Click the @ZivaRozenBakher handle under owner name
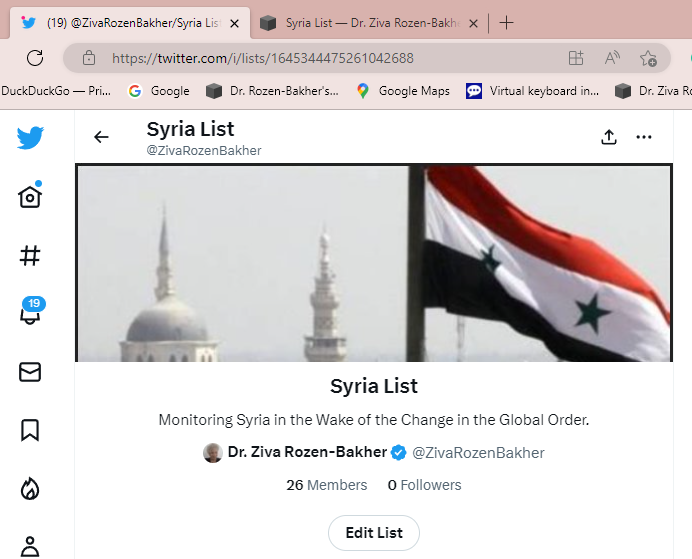Screen dimensions: 692x559 pyautogui.click(x=478, y=453)
